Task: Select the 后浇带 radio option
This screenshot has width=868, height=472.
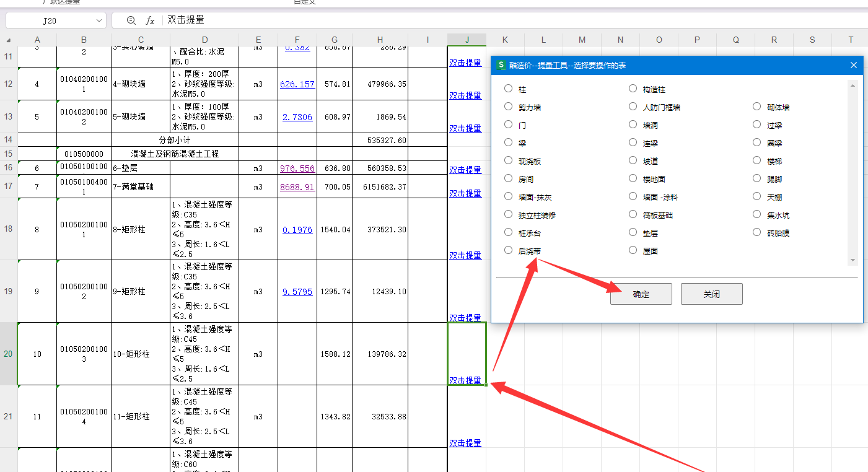Action: (509, 250)
